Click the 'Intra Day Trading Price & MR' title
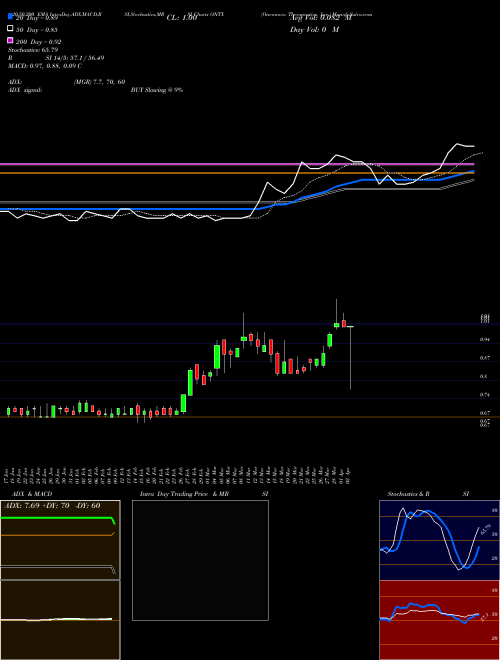 tap(184, 494)
